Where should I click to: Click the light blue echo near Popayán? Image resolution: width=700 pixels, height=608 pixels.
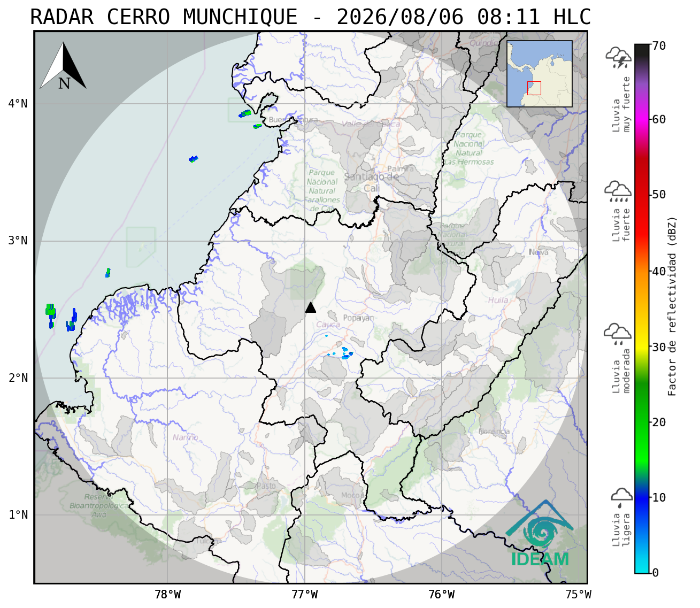(345, 352)
